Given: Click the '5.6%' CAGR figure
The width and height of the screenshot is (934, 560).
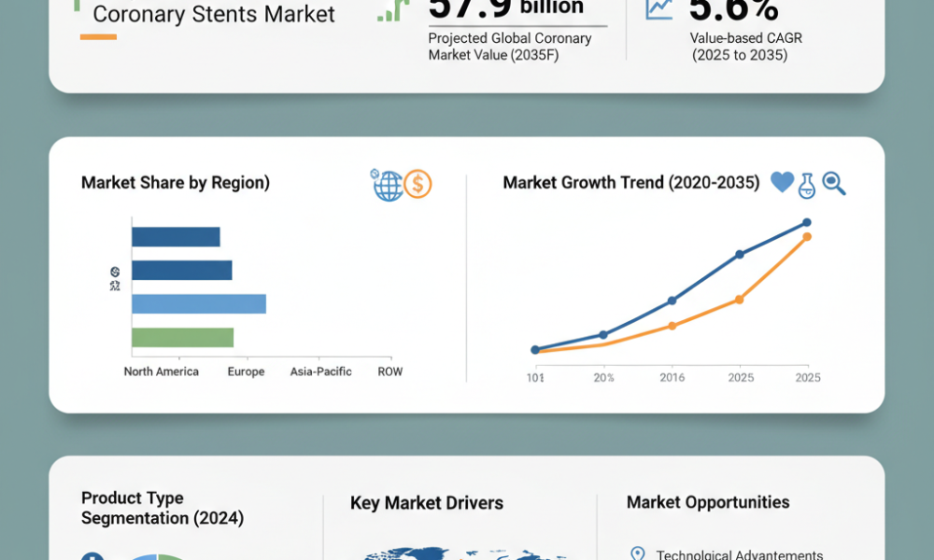Looking at the screenshot, I should 732,9.
